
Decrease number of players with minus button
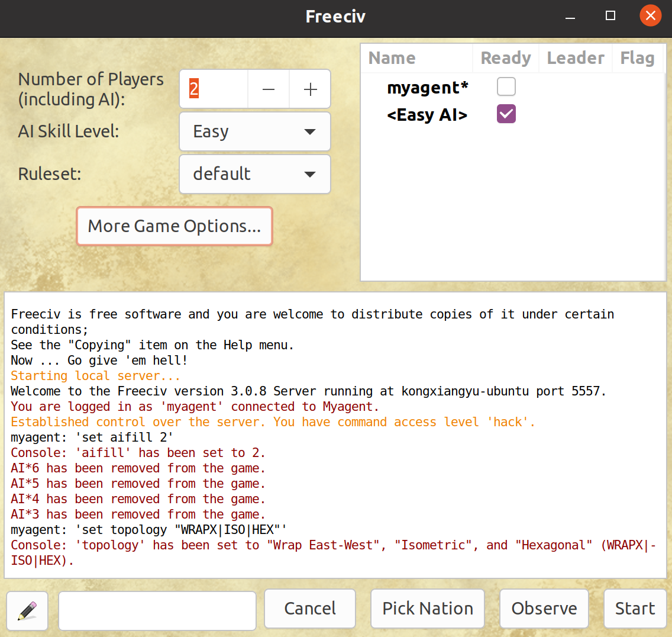click(269, 89)
